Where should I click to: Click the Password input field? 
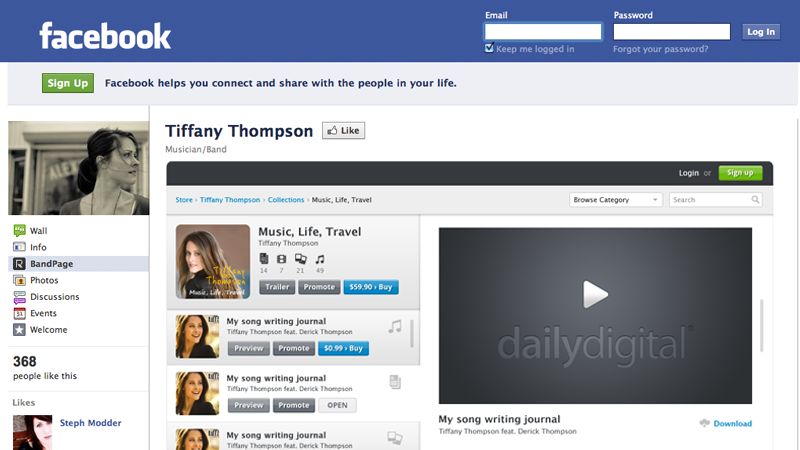click(671, 32)
